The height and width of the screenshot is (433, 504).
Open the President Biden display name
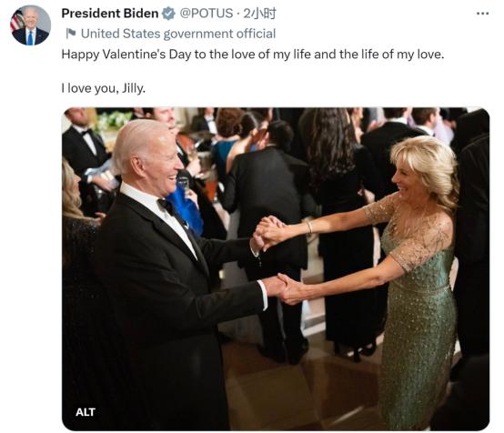click(x=110, y=14)
